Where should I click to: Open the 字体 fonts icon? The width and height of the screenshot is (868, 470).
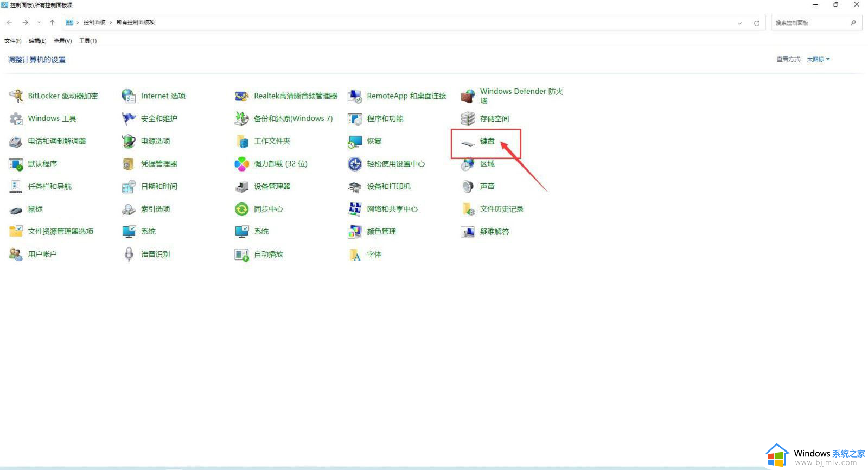[x=355, y=255]
